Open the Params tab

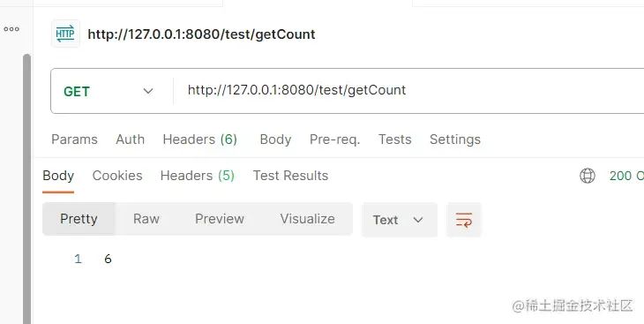(74, 139)
